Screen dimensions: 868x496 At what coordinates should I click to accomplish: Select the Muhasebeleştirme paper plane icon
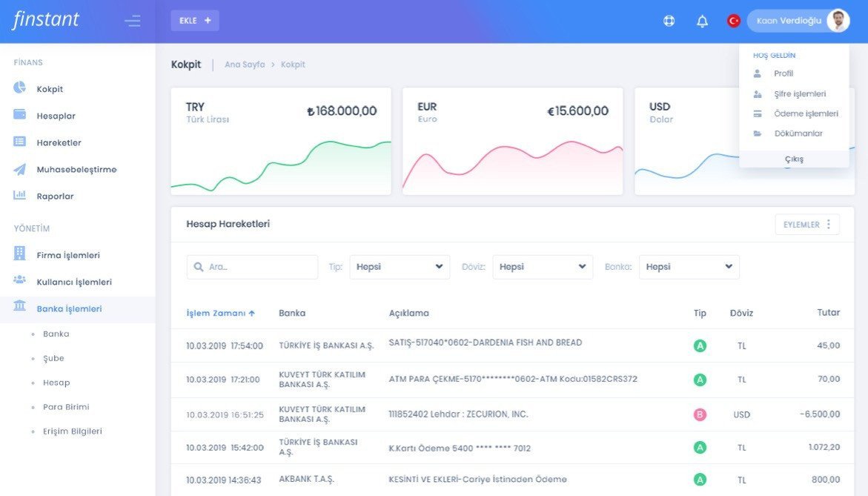[x=20, y=169]
